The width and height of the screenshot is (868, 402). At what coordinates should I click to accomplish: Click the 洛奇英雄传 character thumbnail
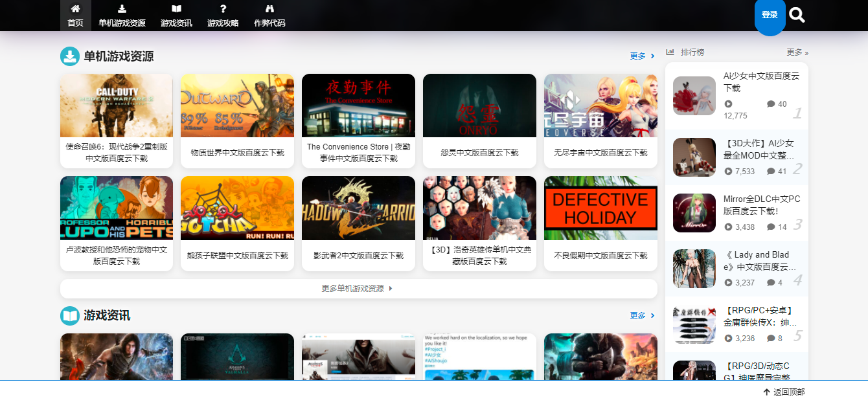[x=479, y=208]
